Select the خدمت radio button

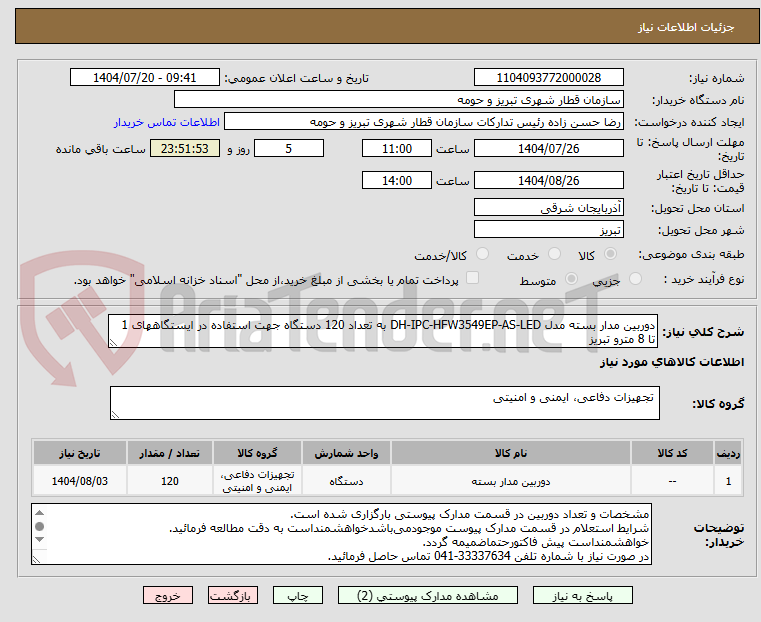click(x=554, y=254)
